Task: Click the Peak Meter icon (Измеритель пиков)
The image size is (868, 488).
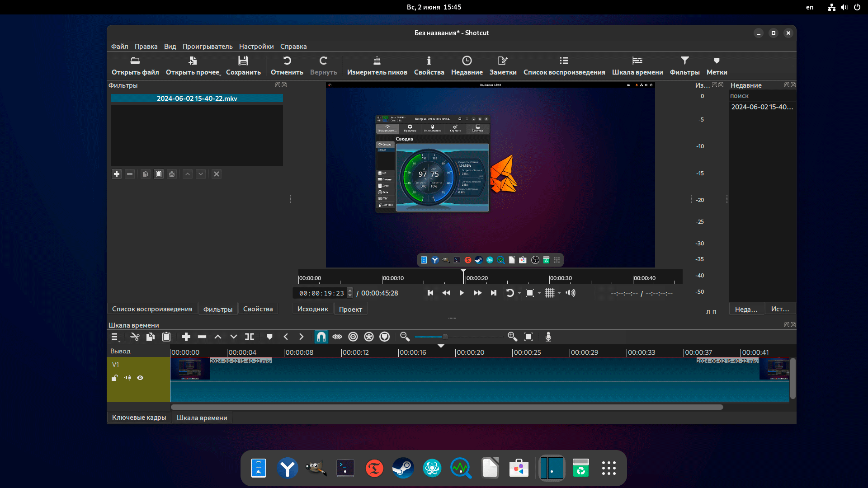Action: 377,65
